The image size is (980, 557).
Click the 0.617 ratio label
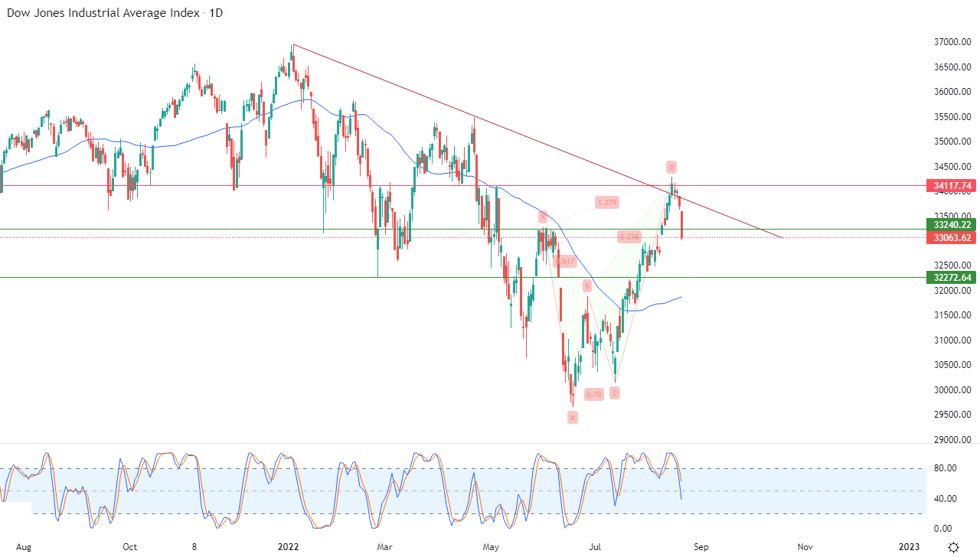pyautogui.click(x=566, y=262)
